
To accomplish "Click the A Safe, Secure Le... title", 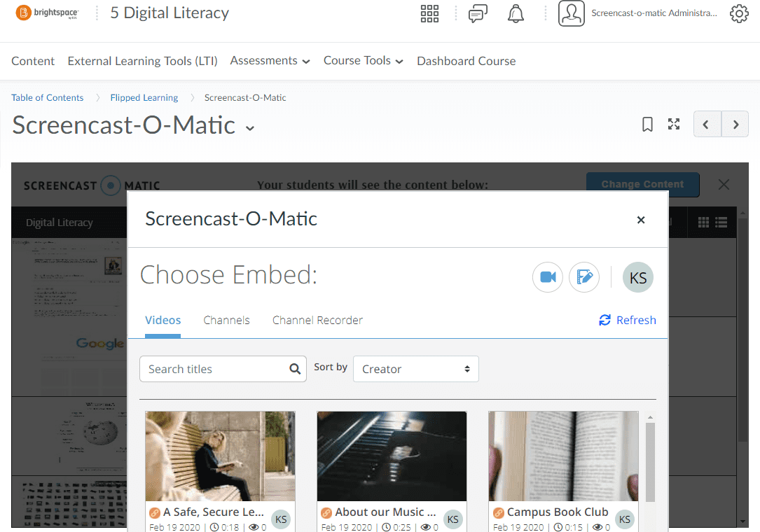I will pos(214,512).
